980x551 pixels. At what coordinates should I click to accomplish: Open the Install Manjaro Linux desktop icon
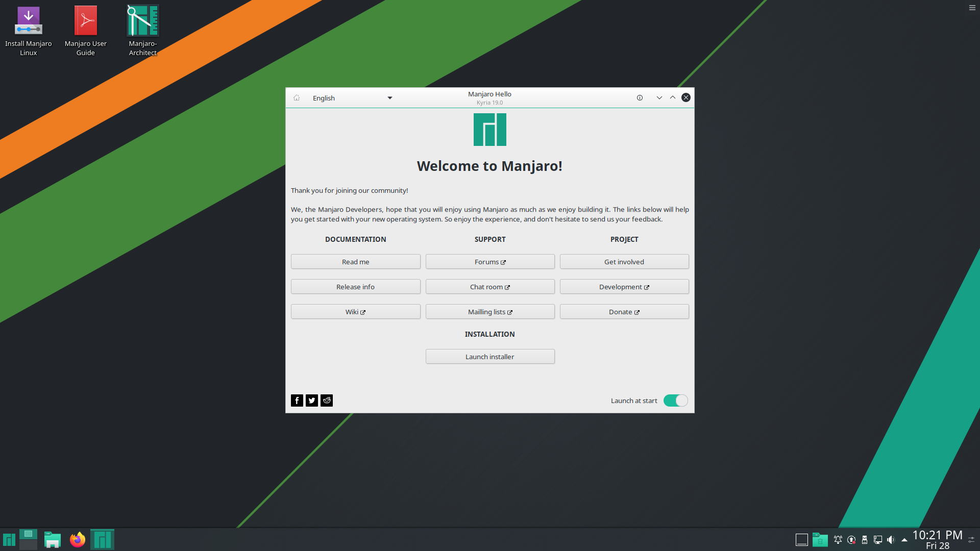[29, 31]
